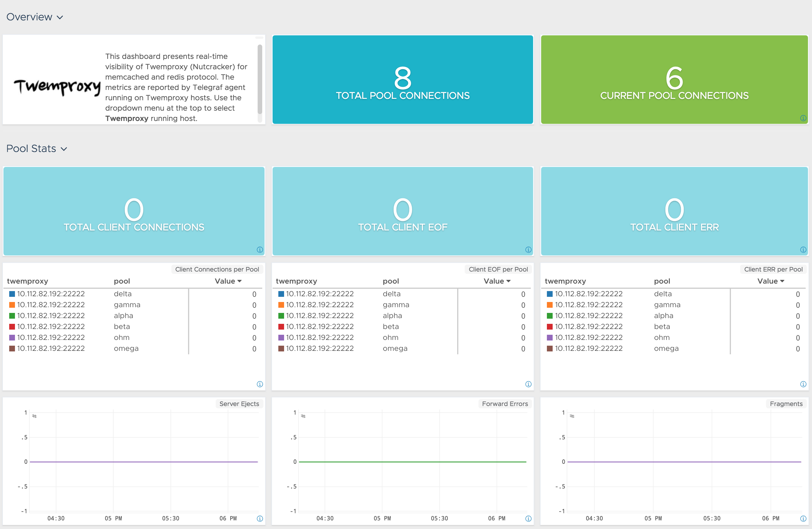Screen dimensions: 812x529
Task: Click the Forward Errors chart title
Action: click(505, 403)
